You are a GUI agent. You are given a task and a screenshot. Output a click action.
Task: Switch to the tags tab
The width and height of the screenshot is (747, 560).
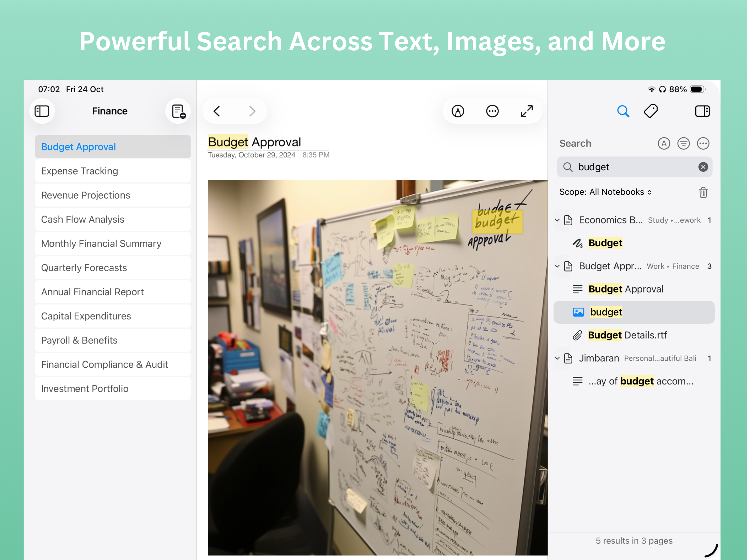[x=650, y=111]
